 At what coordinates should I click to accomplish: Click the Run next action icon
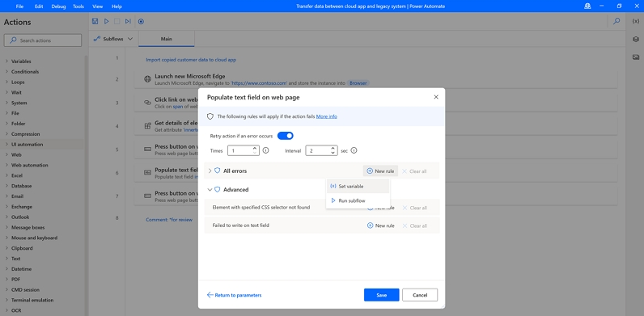click(x=128, y=21)
